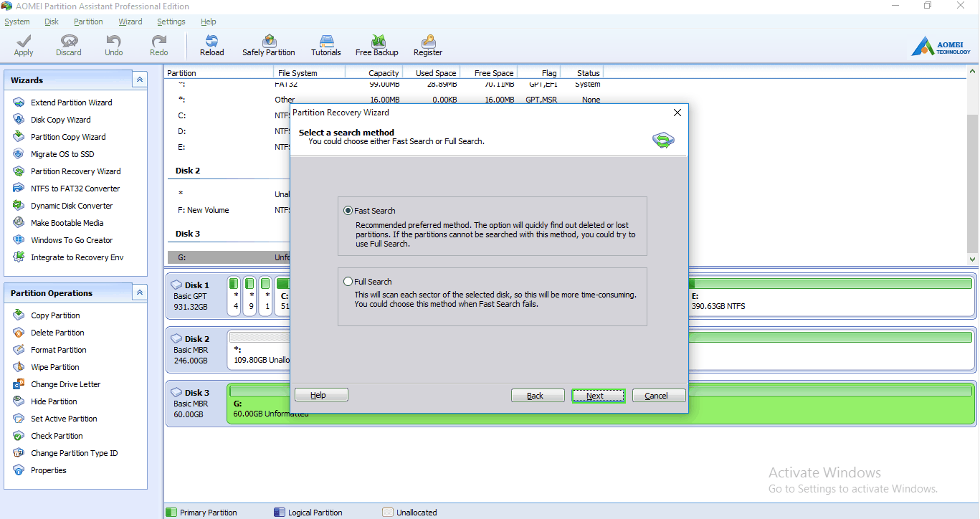This screenshot has height=519, width=980.
Task: Select the Disk 1 Basic GPT label
Action: point(195,295)
